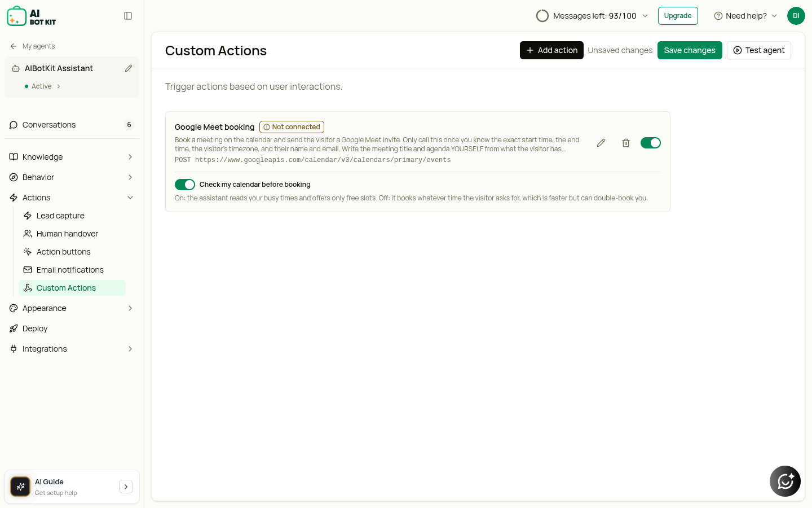Click the Add action button
Viewport: 812px width, 508px height.
coord(551,50)
